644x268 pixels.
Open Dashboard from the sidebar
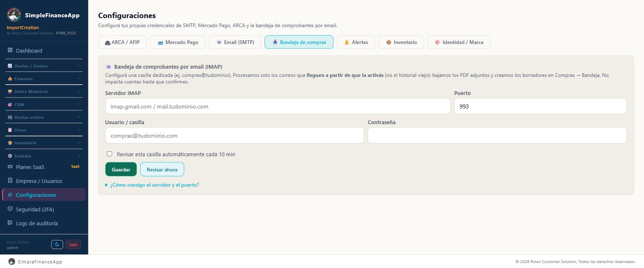(x=44, y=51)
